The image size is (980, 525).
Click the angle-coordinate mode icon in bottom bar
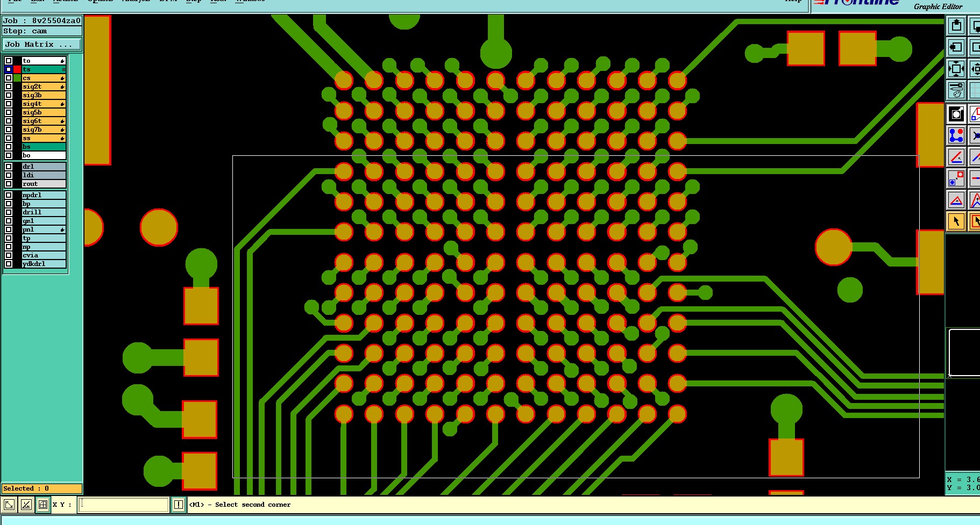26,505
